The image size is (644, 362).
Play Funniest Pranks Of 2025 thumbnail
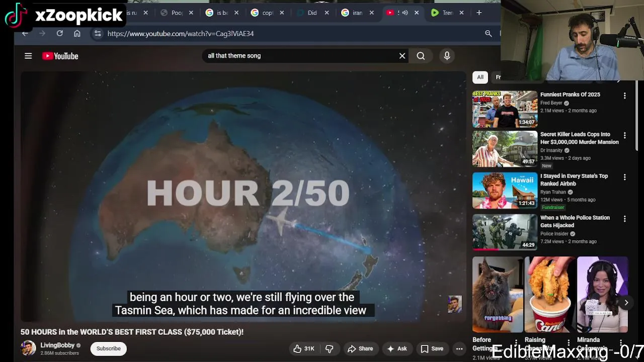(x=505, y=109)
